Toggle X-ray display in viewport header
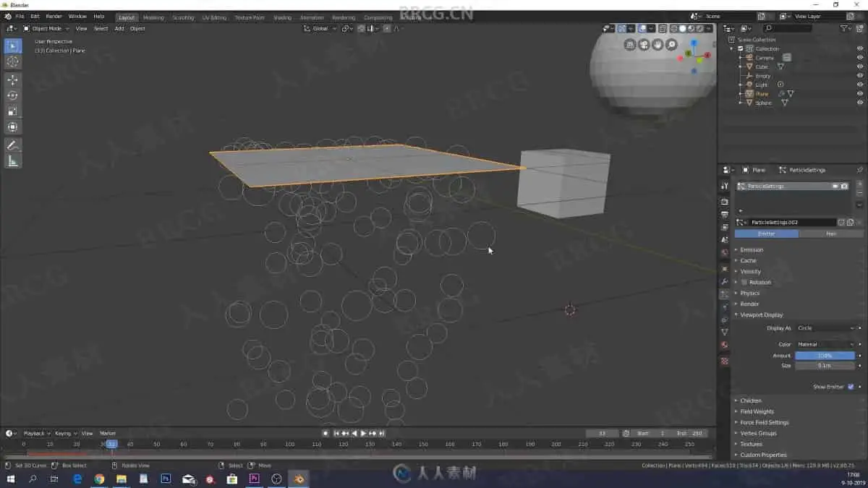The height and width of the screenshot is (488, 868). point(662,28)
